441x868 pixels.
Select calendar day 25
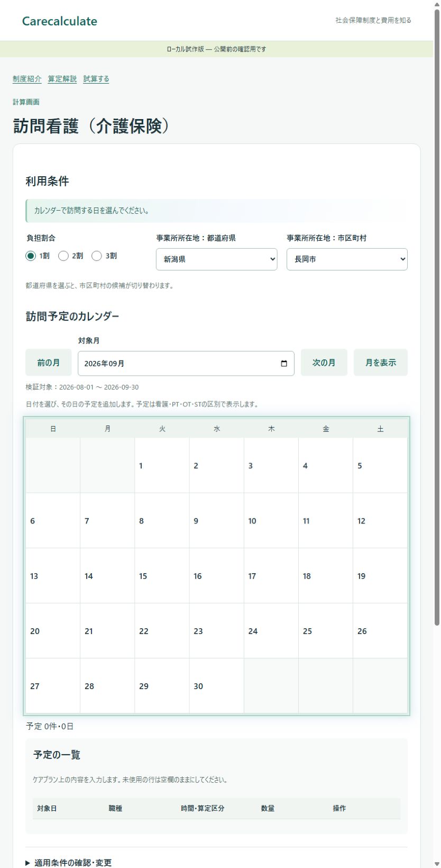click(x=326, y=630)
